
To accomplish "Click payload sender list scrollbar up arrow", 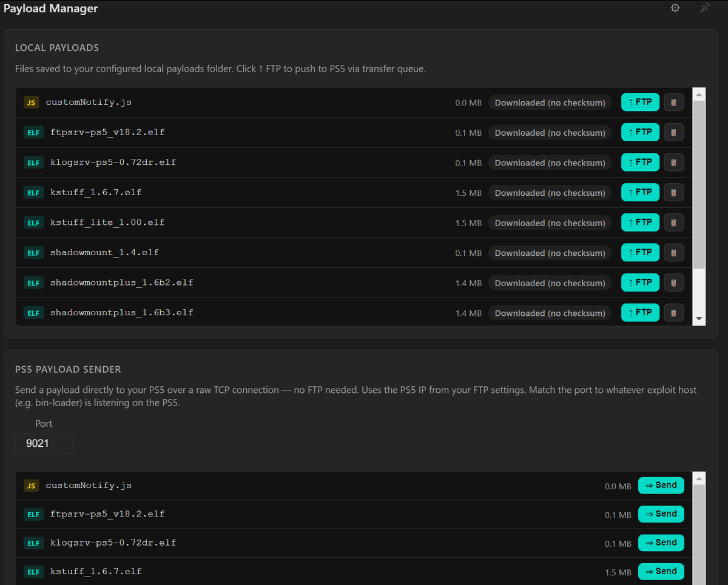I will 699,478.
